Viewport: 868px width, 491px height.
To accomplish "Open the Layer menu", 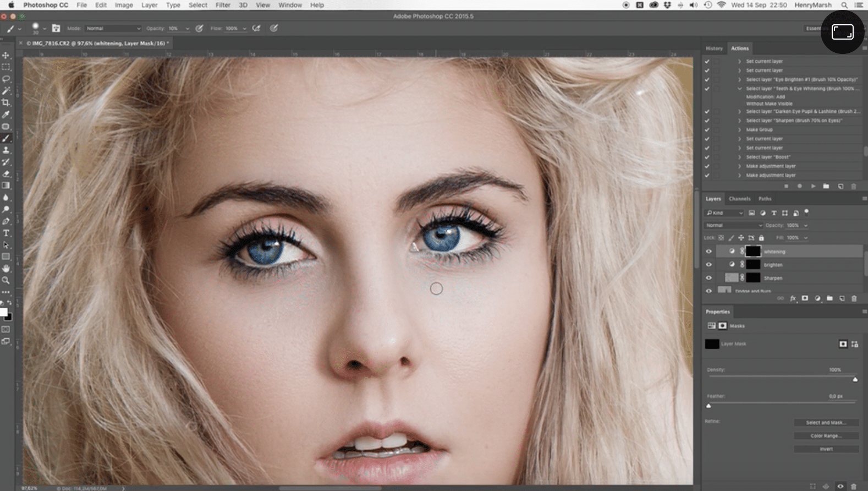I will 149,5.
